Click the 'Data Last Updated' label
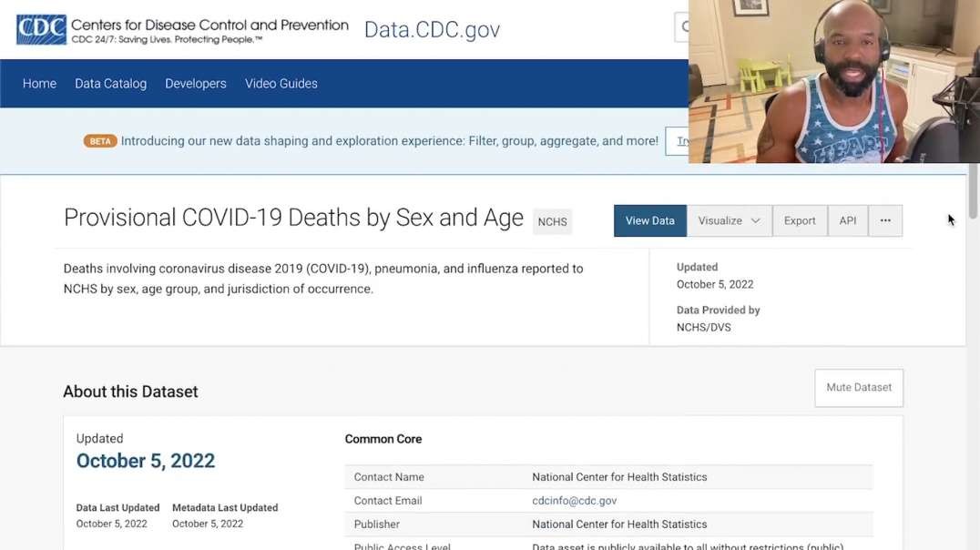980x550 pixels. (117, 507)
